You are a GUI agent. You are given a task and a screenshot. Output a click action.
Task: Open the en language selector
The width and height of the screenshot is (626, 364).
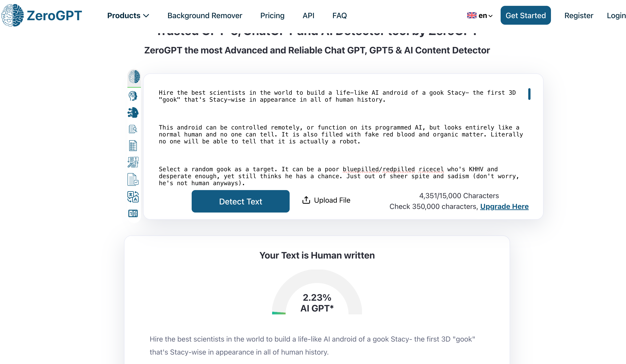tap(480, 16)
